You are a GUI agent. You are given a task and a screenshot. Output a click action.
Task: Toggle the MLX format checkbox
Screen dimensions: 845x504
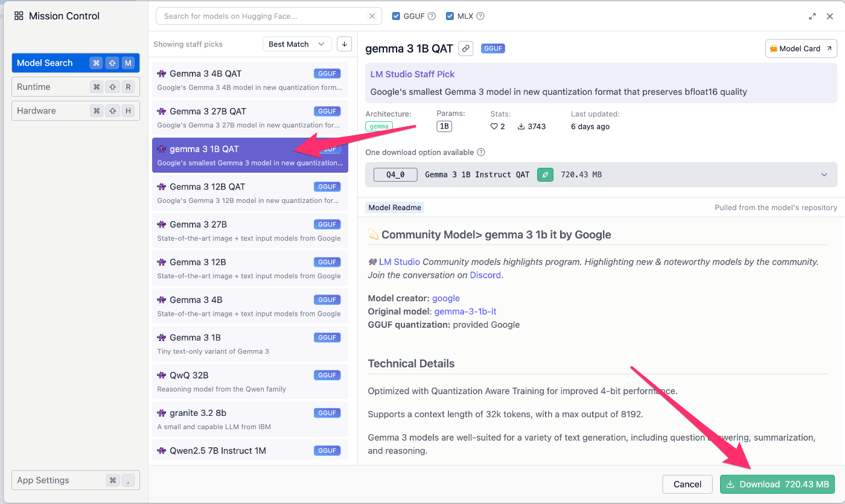tap(450, 16)
